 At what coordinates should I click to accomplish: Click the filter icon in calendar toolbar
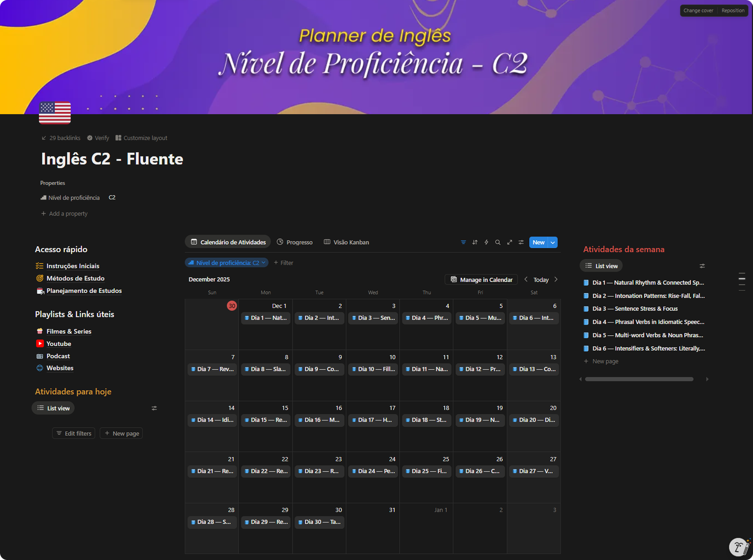pos(463,242)
